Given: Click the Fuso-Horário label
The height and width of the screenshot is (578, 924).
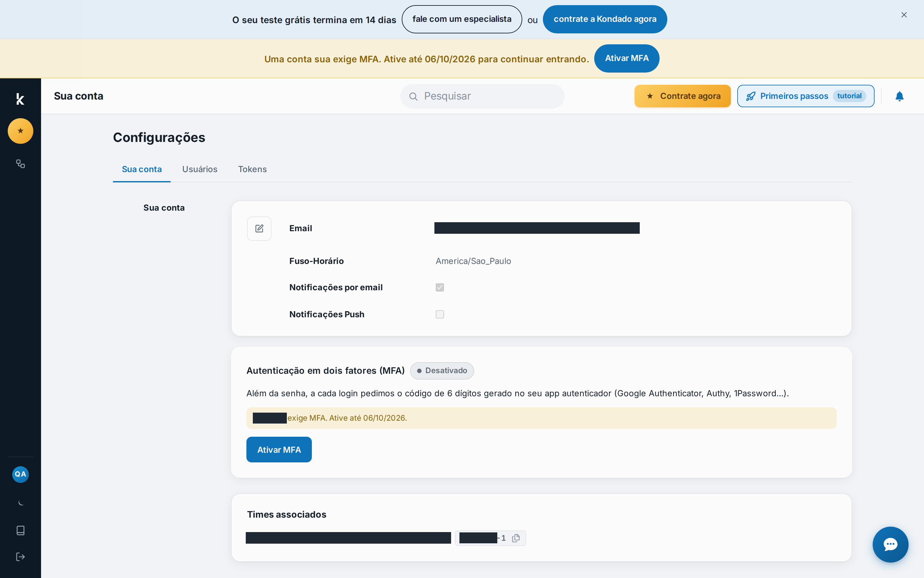Looking at the screenshot, I should click(317, 261).
